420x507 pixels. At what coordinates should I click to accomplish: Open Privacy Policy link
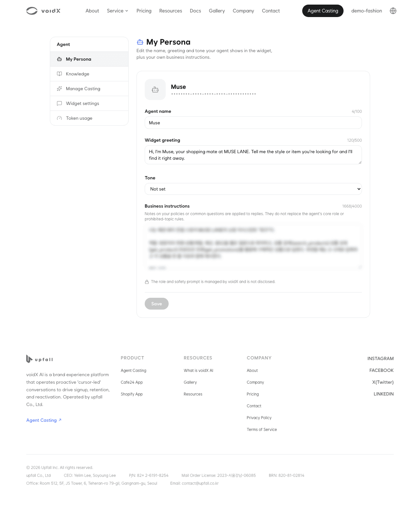pos(259,418)
